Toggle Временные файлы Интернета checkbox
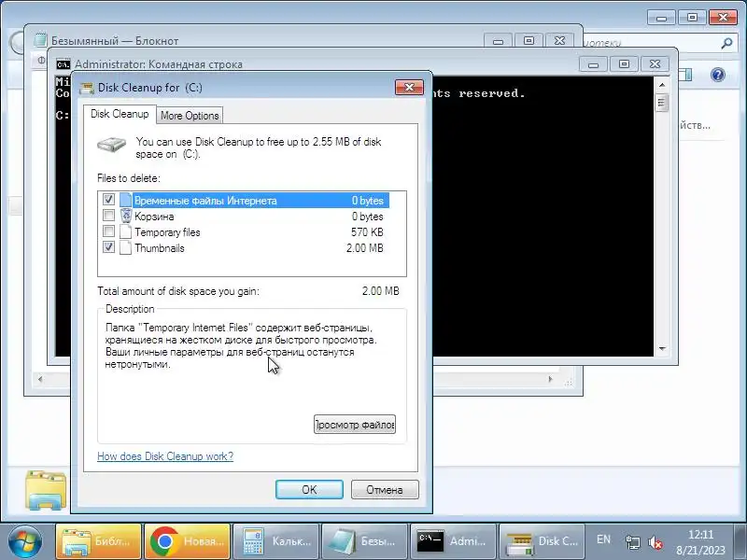The width and height of the screenshot is (747, 560). tap(108, 200)
